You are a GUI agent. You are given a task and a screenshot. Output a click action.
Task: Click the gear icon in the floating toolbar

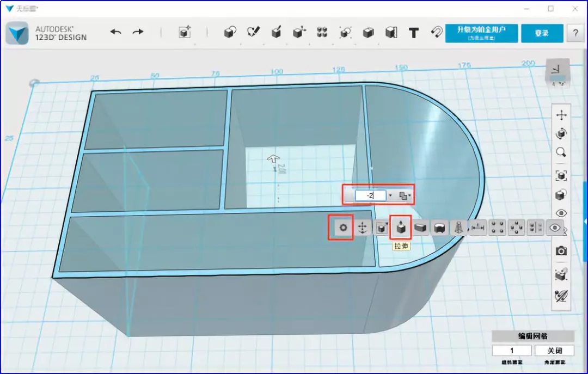point(343,228)
